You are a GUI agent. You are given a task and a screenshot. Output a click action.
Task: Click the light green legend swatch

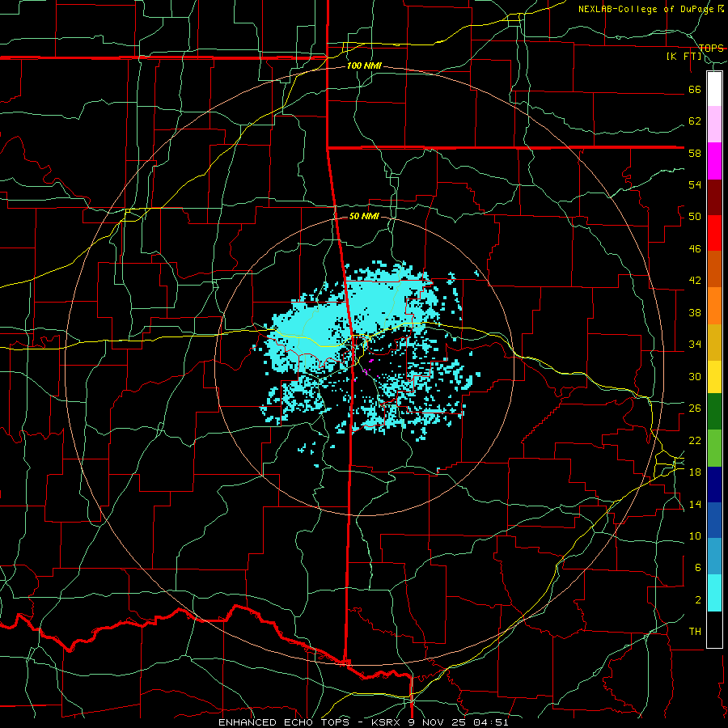tap(714, 448)
